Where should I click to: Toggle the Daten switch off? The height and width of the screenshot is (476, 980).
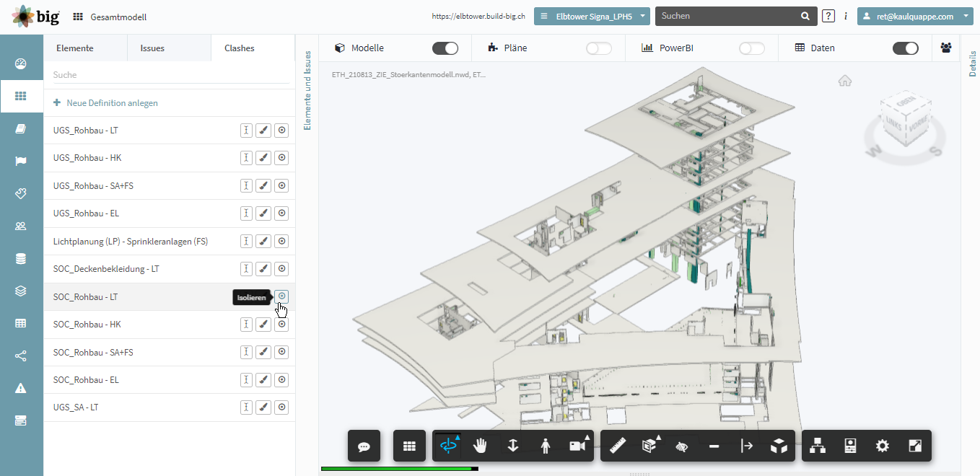coord(906,48)
